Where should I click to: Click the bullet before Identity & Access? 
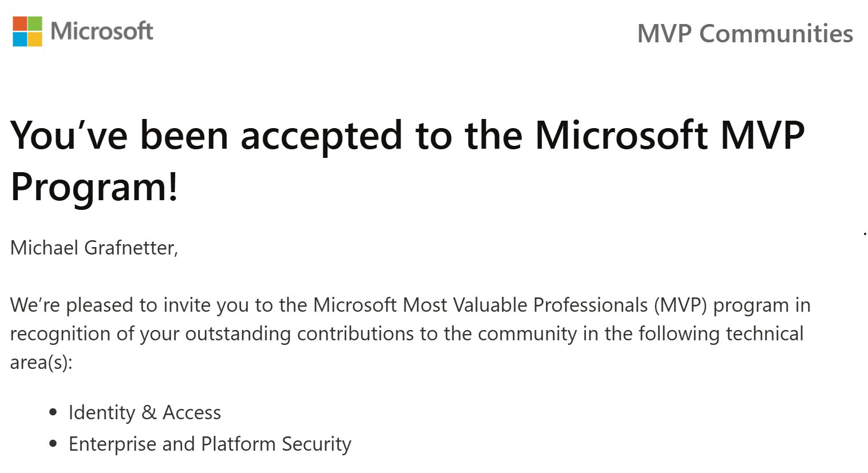pos(54,412)
